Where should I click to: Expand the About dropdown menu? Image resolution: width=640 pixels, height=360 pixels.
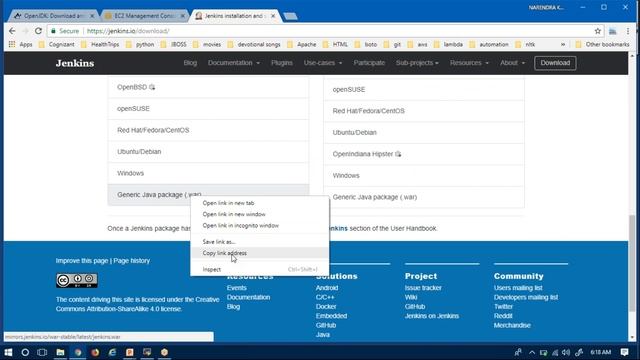[512, 63]
